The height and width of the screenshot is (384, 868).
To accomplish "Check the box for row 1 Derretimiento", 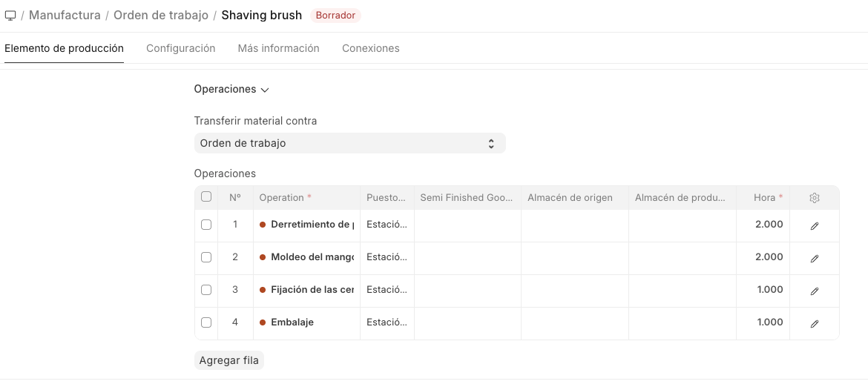I will (x=206, y=225).
